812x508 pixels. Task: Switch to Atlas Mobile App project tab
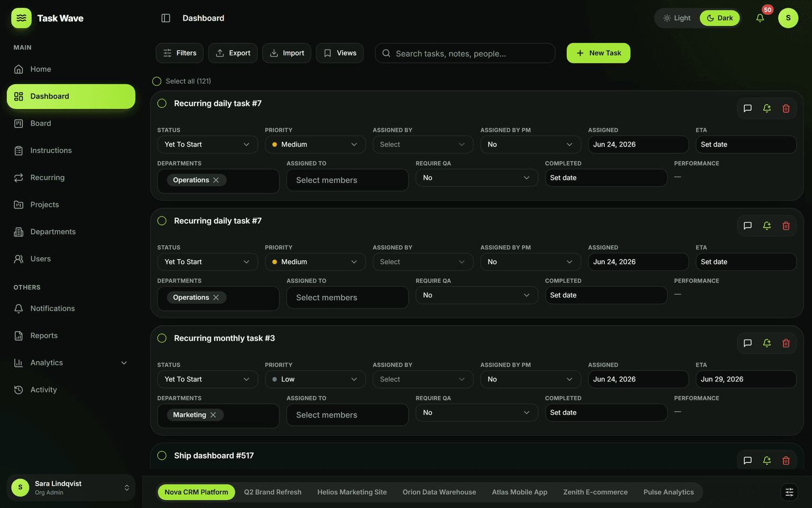520,492
